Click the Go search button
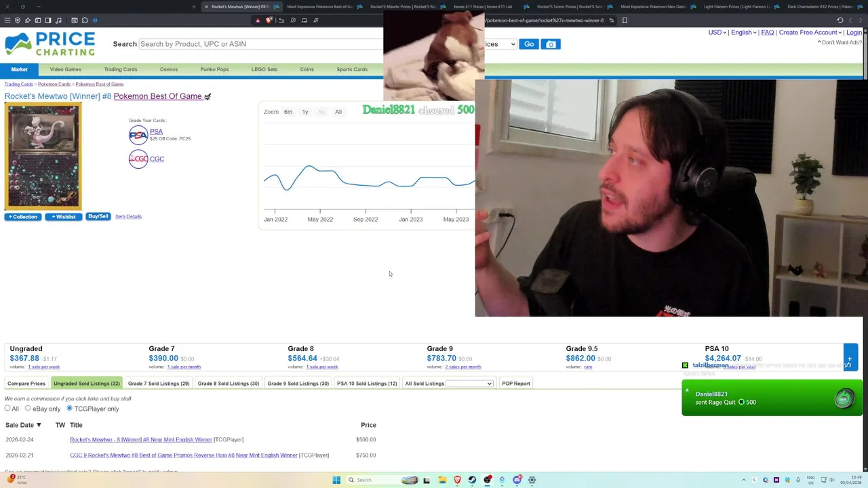Screen dimensions: 868x488 (x=529, y=44)
